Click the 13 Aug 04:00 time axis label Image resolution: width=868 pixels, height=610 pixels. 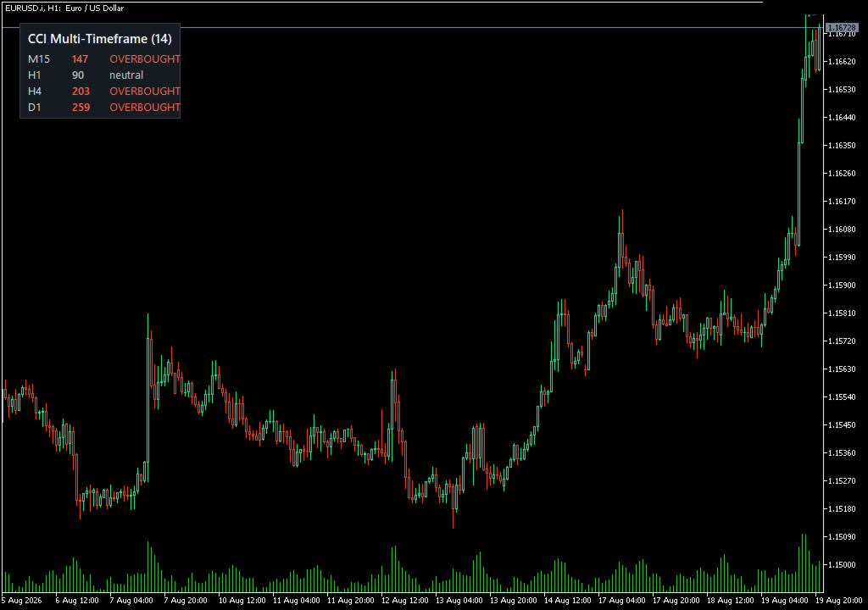coord(459,601)
